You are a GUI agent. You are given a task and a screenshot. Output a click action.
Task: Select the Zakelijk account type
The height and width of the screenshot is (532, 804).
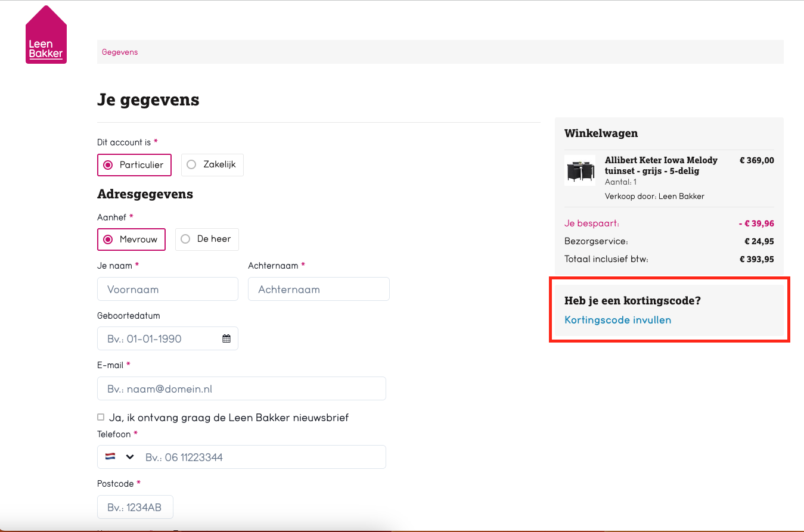[212, 165]
